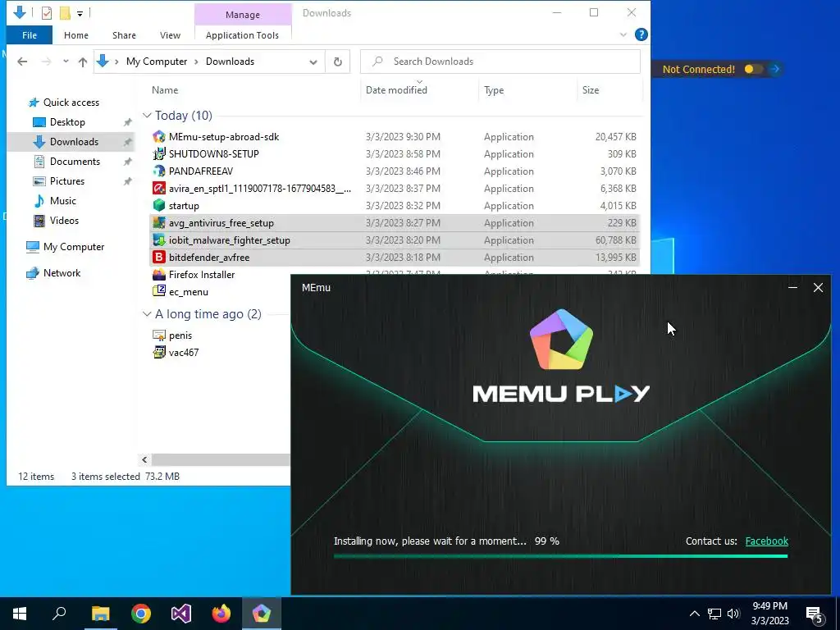Open Customize Quick Access Toolbar dropdown
The width and height of the screenshot is (840, 630).
[x=80, y=13]
